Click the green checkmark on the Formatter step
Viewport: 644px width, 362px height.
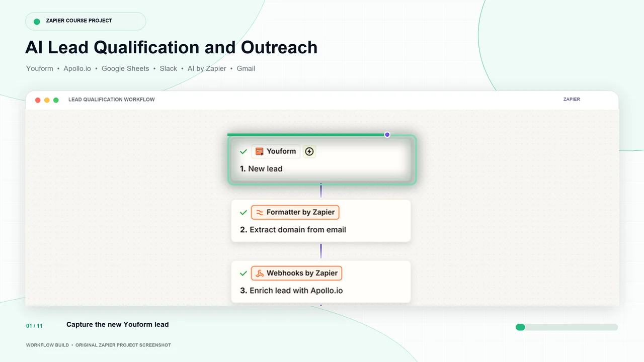pos(244,213)
